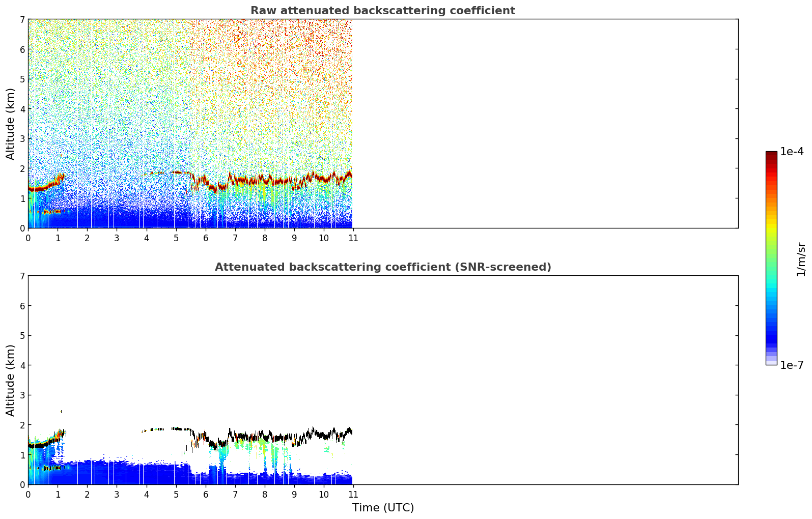Click altitude tick '5' on the raw plot
The width and height of the screenshot is (812, 519).
22,79
